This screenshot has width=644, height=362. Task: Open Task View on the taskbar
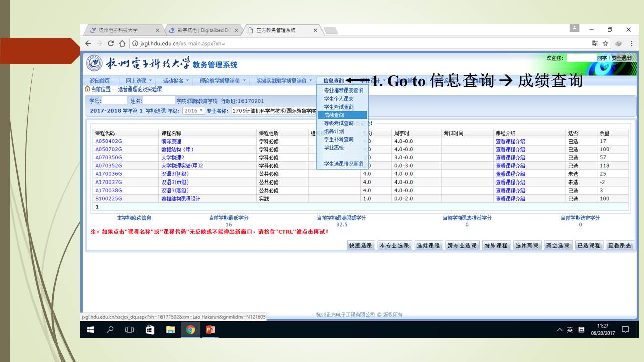[x=129, y=330]
